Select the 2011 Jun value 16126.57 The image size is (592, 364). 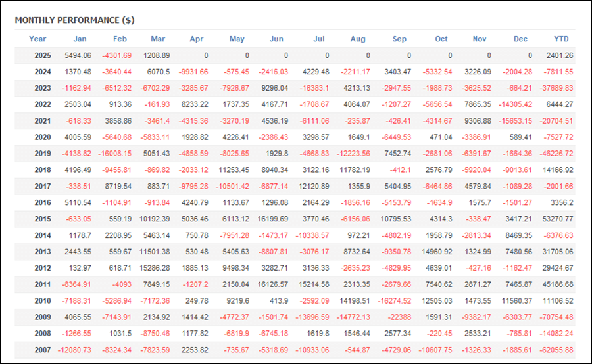pos(273,284)
